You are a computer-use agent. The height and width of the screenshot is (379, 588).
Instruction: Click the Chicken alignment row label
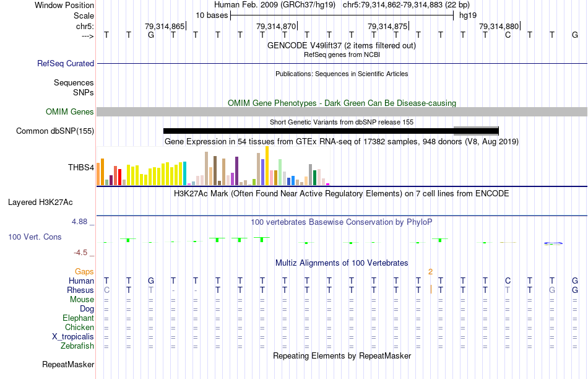79,327
